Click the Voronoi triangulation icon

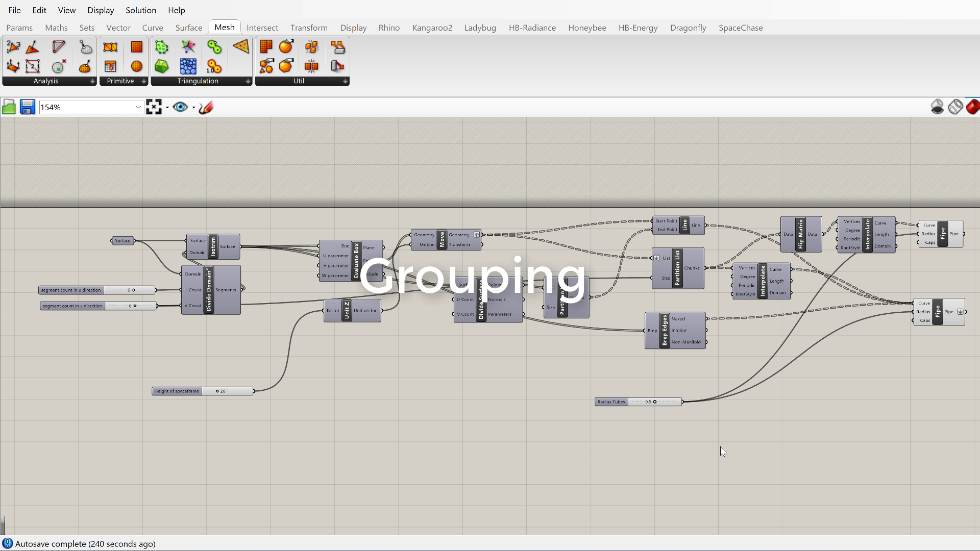(188, 47)
